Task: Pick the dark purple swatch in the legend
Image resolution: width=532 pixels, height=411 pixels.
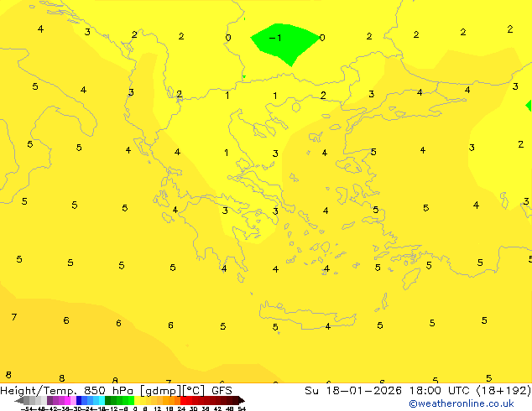Action: coord(50,401)
